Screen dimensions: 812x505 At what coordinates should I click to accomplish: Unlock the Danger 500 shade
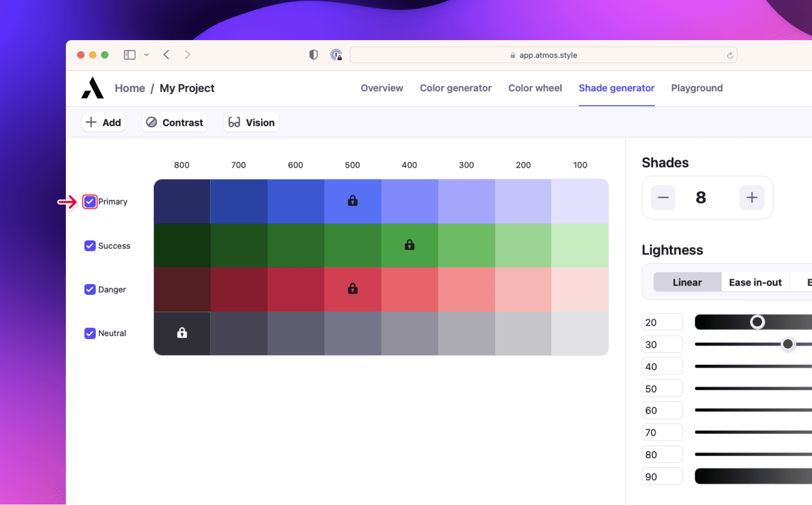point(352,289)
